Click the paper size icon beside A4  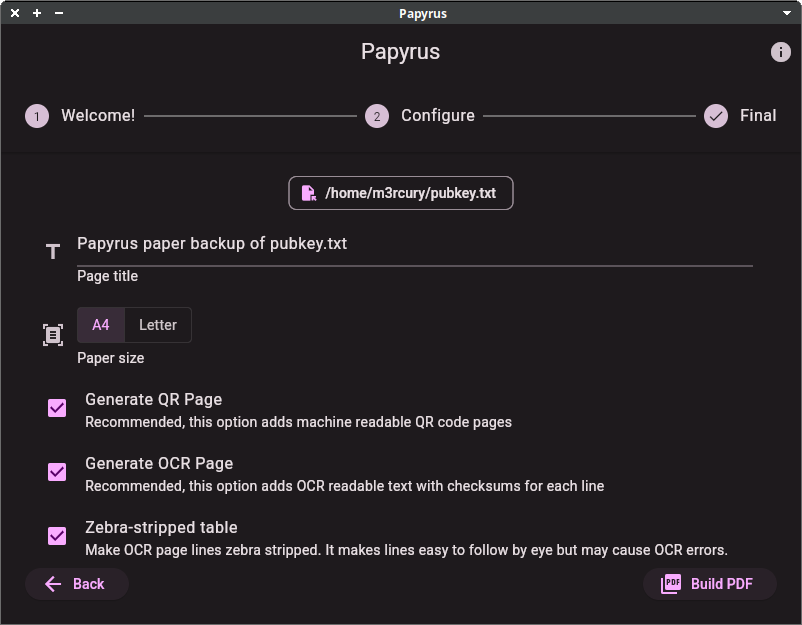[52, 334]
